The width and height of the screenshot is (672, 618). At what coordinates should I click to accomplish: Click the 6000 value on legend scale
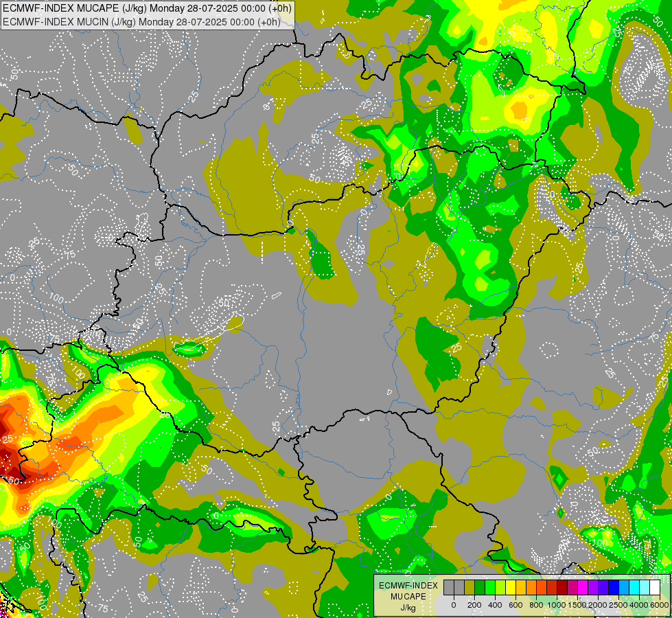tap(658, 605)
